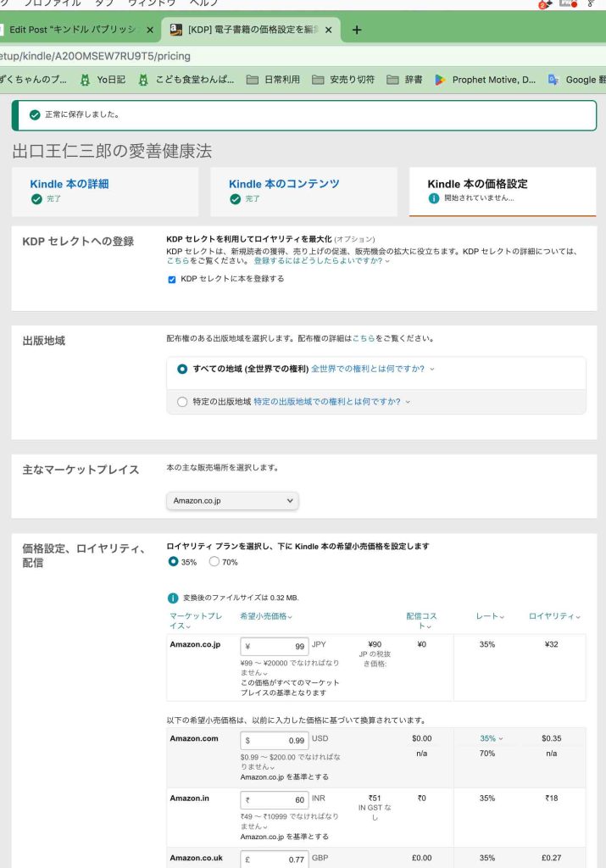Edit the Amazon.com USD price field
This screenshot has height=868, width=606.
tap(275, 740)
